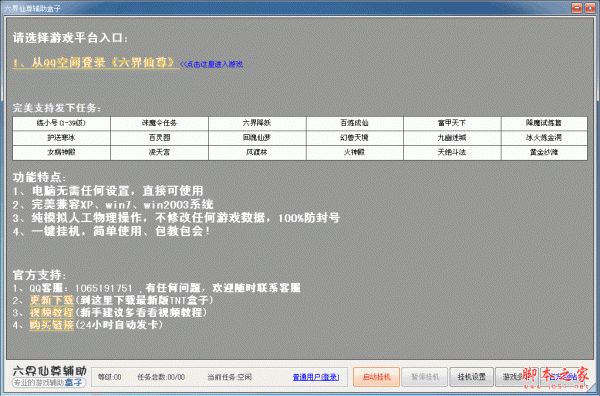600x396 pixels.
Task: Select the 百炼成仙 task cell
Action: pos(355,123)
